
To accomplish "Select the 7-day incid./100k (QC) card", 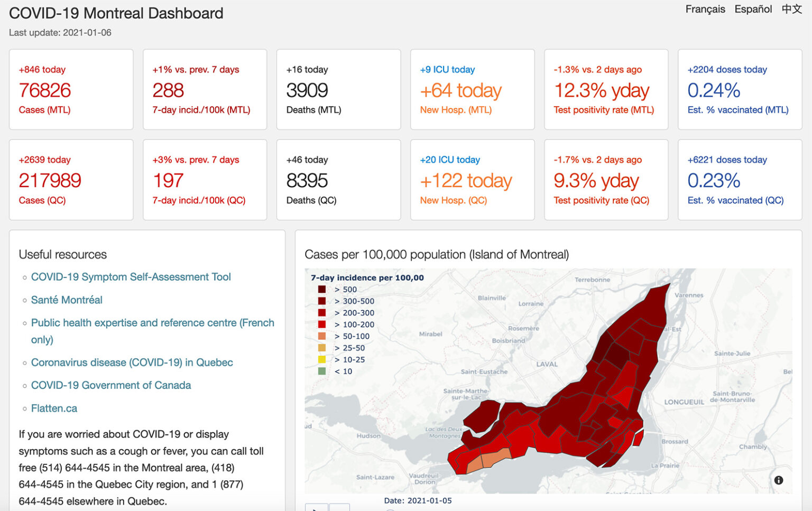I will click(x=205, y=180).
